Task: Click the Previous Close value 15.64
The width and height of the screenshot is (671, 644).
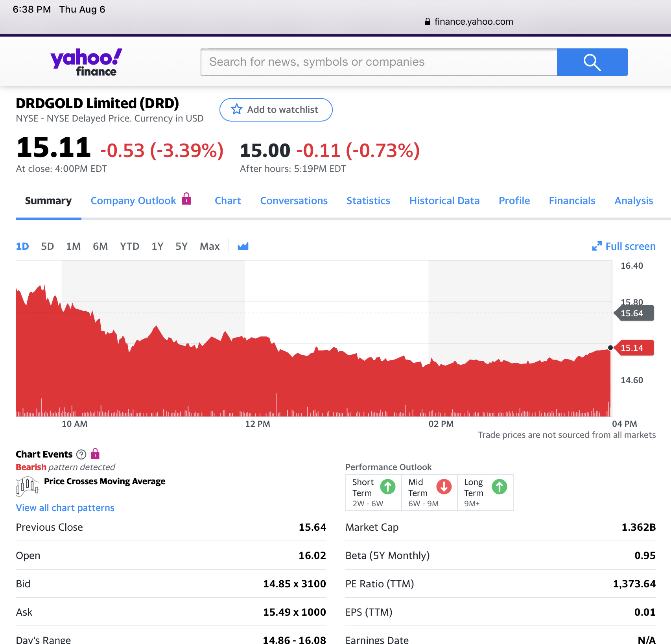Action: click(x=312, y=527)
